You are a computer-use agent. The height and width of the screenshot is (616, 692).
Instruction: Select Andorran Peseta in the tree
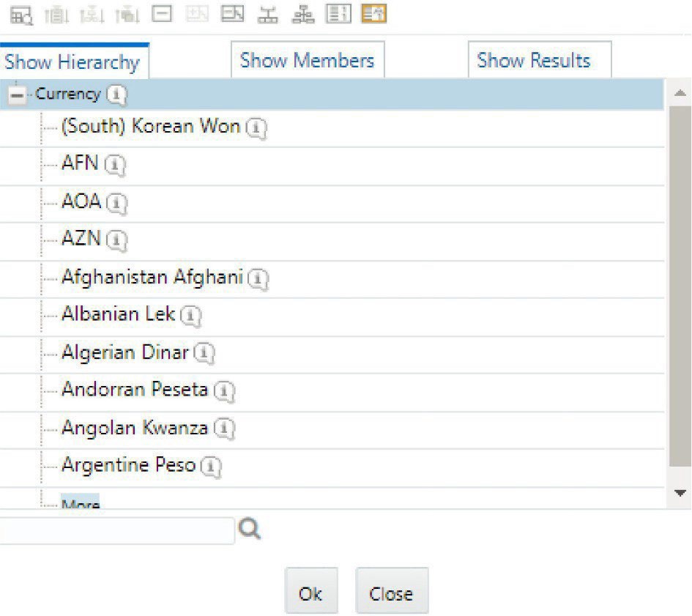[x=135, y=390]
